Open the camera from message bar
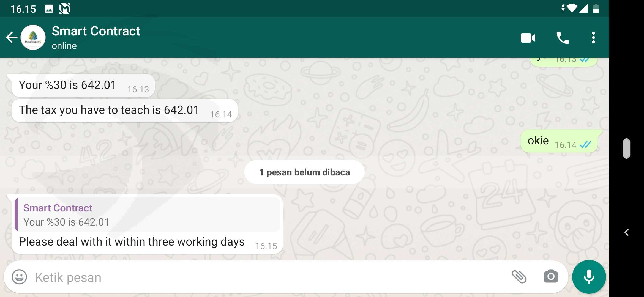This screenshot has width=644, height=297. click(551, 277)
